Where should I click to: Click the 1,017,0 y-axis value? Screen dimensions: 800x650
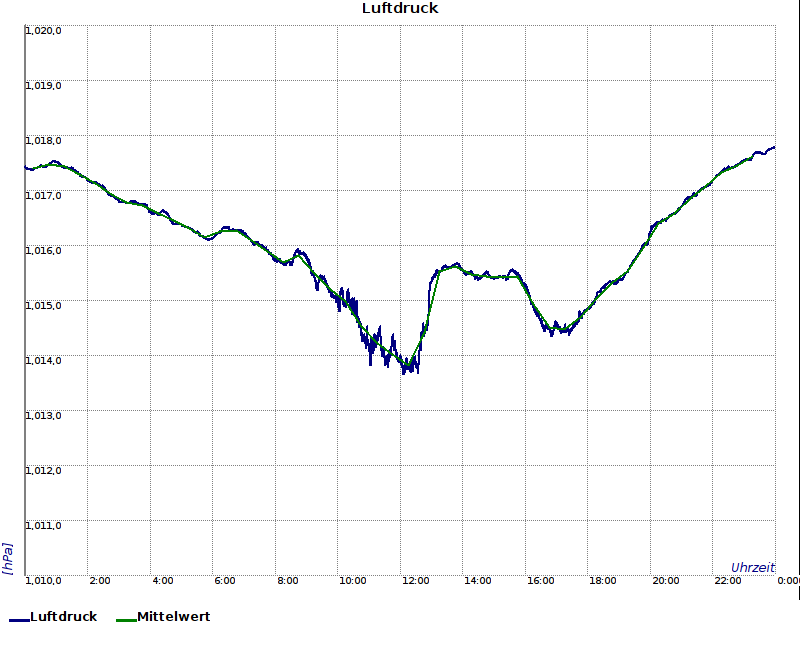tap(43, 196)
